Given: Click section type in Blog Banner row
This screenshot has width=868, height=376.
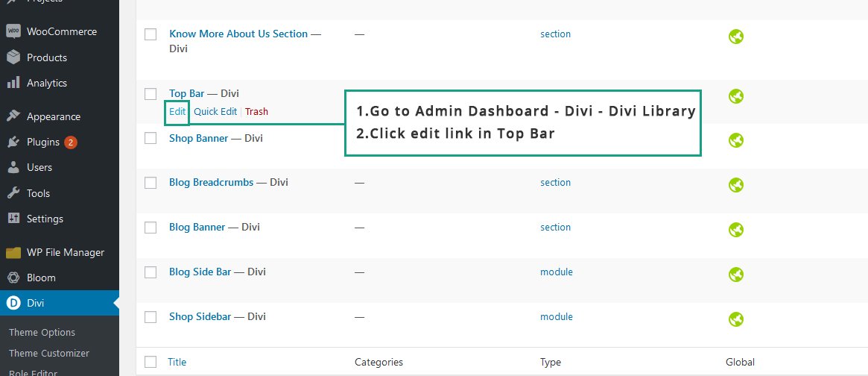Looking at the screenshot, I should 555,228.
